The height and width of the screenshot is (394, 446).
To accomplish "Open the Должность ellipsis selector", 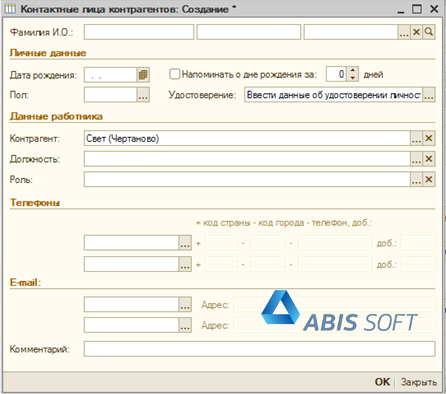I will (416, 159).
